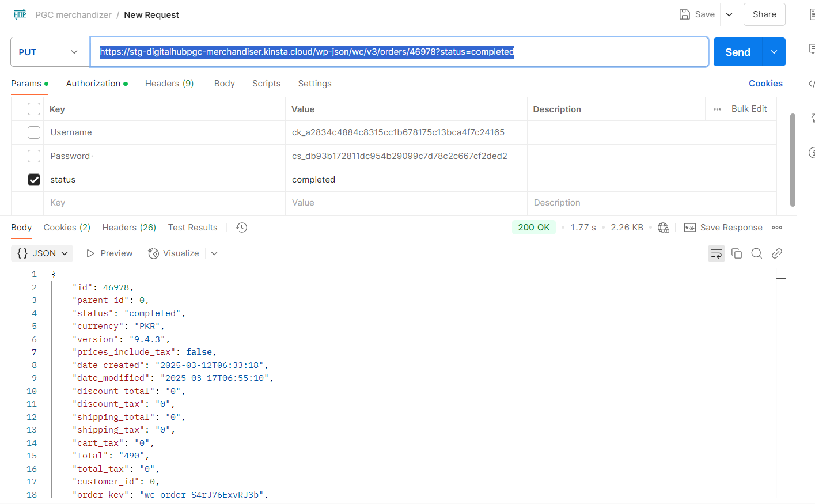Click the link icon in response toolbar
Image resolution: width=815 pixels, height=504 pixels.
tap(777, 253)
